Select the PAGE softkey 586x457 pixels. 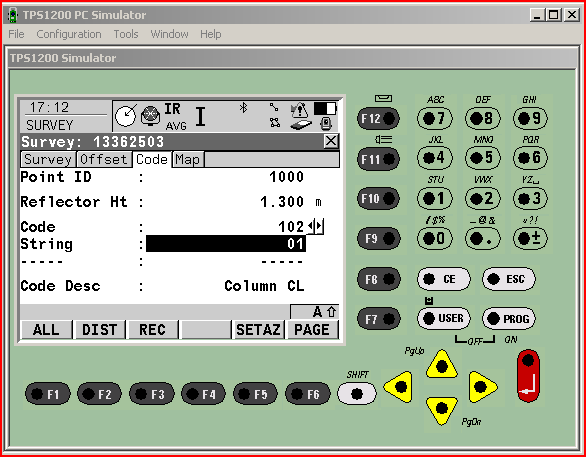pos(312,330)
